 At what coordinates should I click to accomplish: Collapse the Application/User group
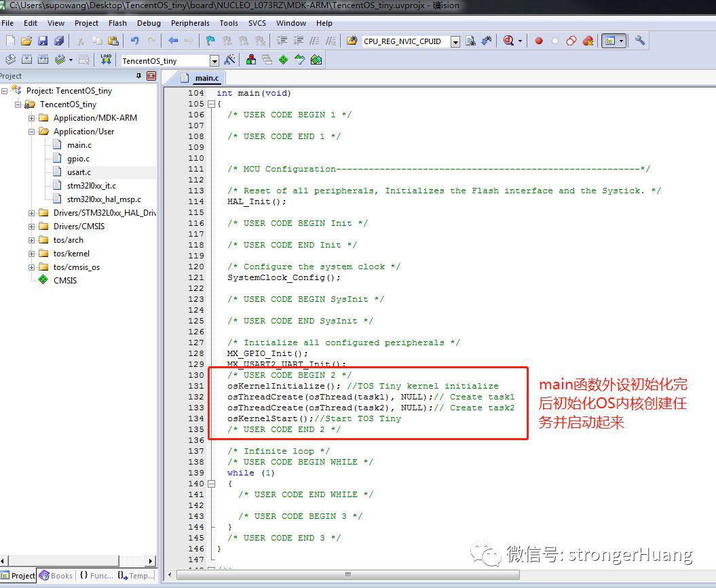click(x=31, y=132)
